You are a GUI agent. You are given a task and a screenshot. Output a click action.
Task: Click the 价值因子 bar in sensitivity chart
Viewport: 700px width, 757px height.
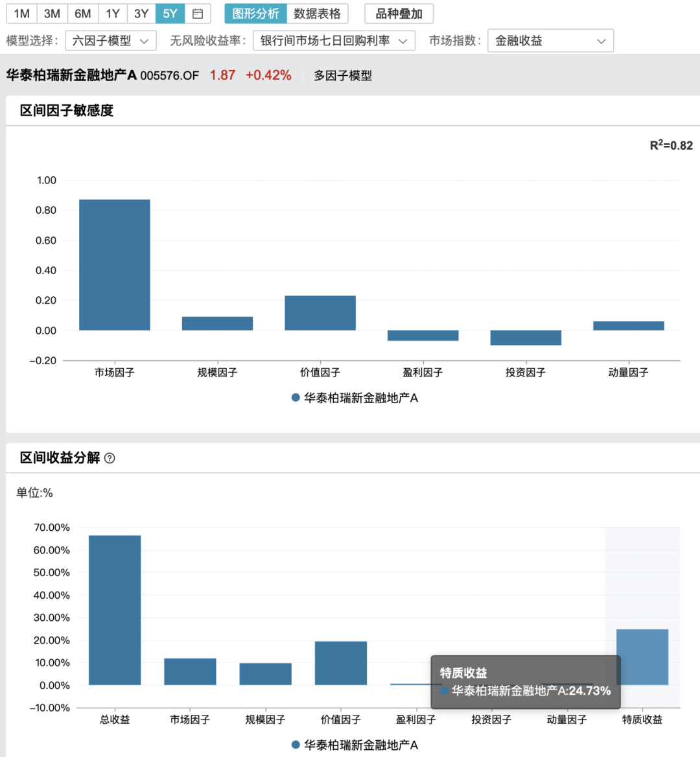pos(320,313)
